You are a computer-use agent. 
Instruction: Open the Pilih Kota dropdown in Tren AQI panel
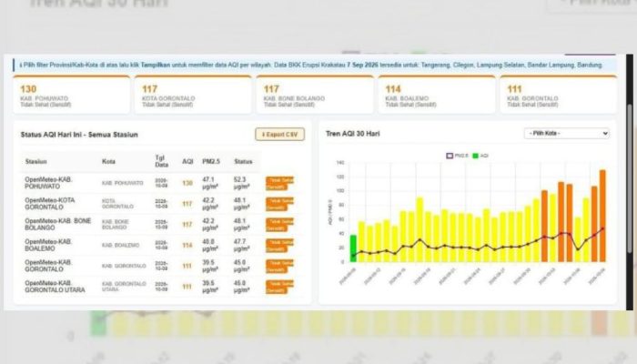(x=567, y=133)
